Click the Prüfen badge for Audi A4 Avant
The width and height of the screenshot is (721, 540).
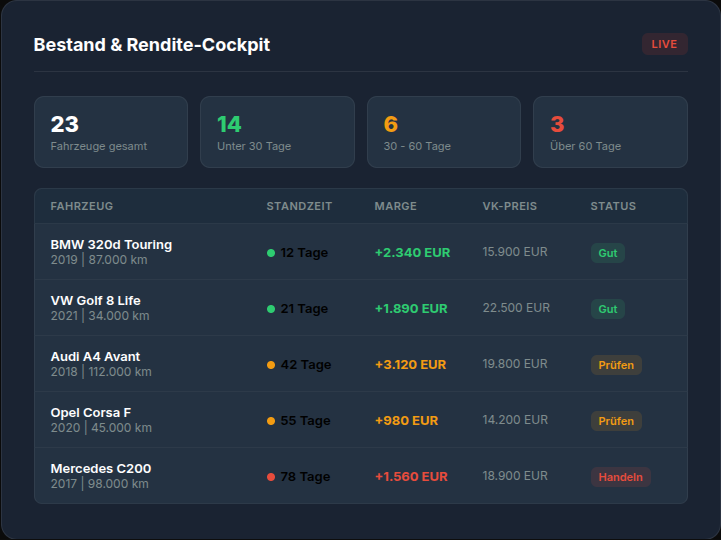(616, 365)
